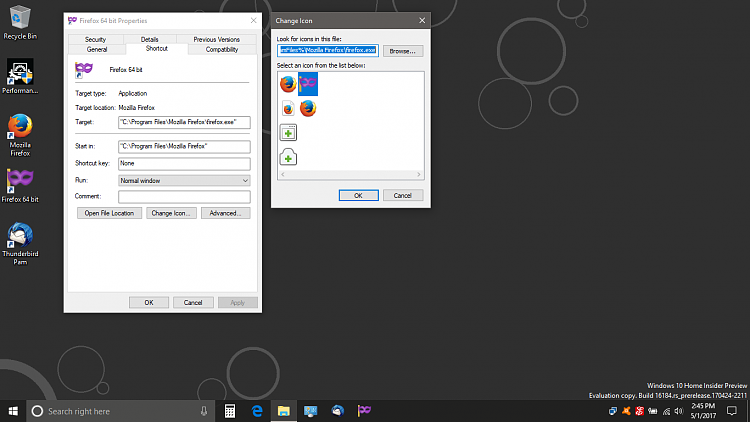
Task: Click the empty Comment field
Action: 184,197
